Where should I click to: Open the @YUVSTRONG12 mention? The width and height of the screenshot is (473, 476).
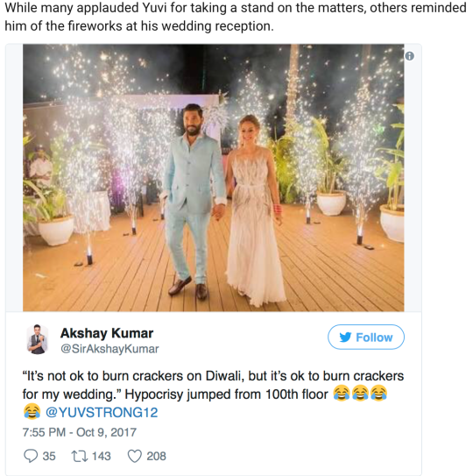point(102,412)
